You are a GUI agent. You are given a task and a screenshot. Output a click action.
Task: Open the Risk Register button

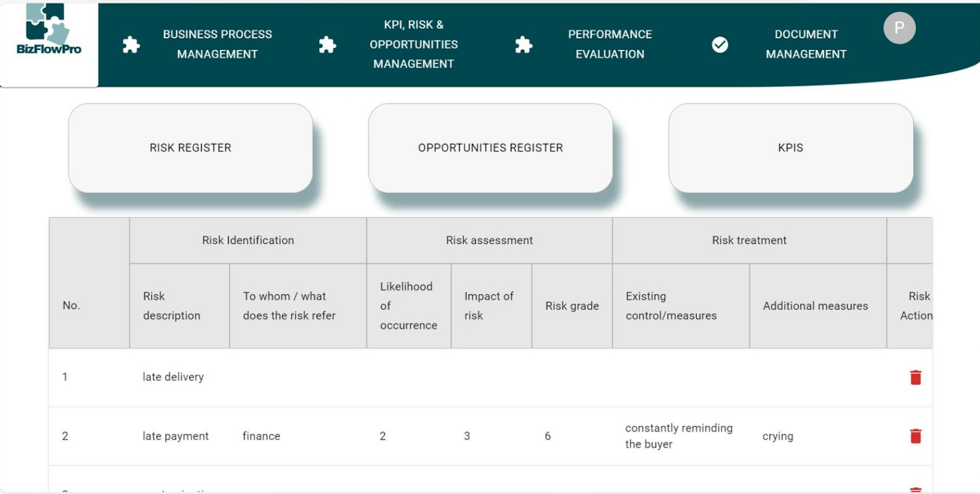point(190,148)
